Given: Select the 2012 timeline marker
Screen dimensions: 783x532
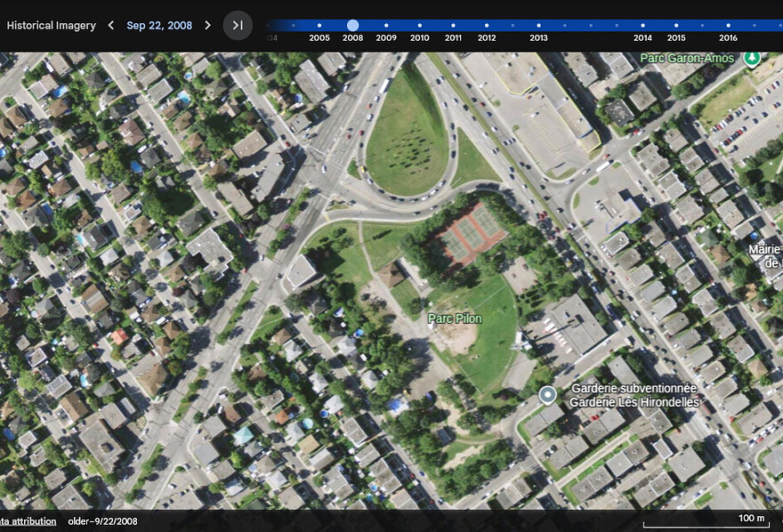Looking at the screenshot, I should pos(487,25).
